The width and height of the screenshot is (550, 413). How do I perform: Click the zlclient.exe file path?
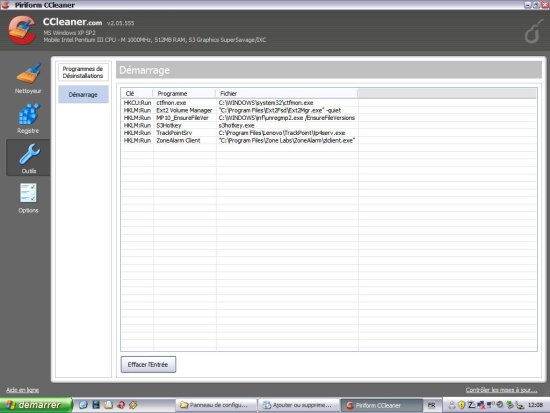click(287, 140)
